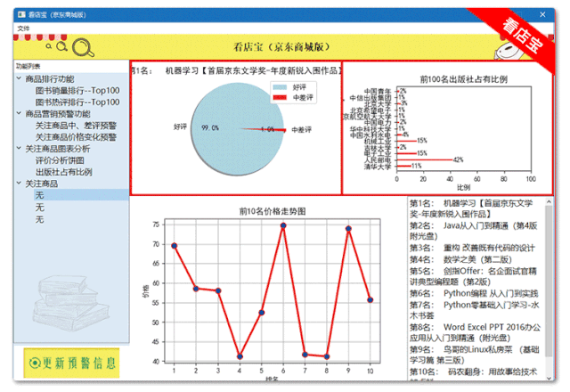Click 好评 light blue legend swatch
Screen dimensions: 570x392
click(280, 87)
